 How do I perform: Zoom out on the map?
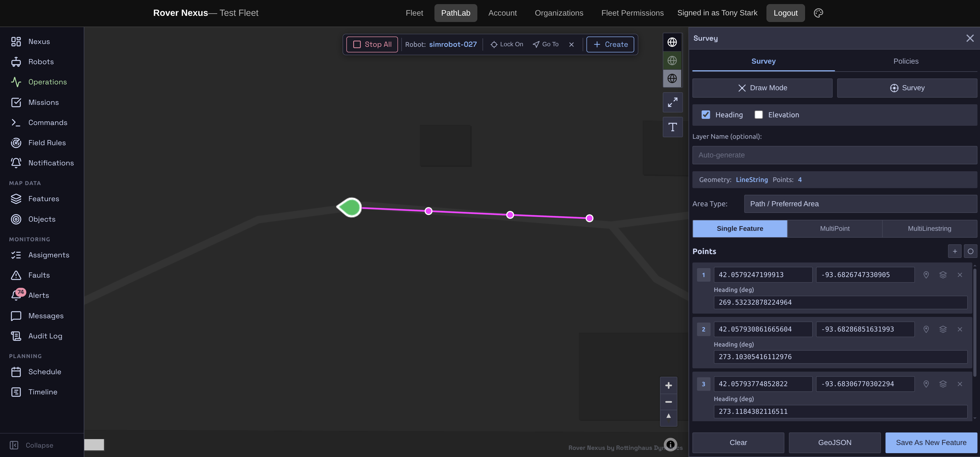coord(668,402)
